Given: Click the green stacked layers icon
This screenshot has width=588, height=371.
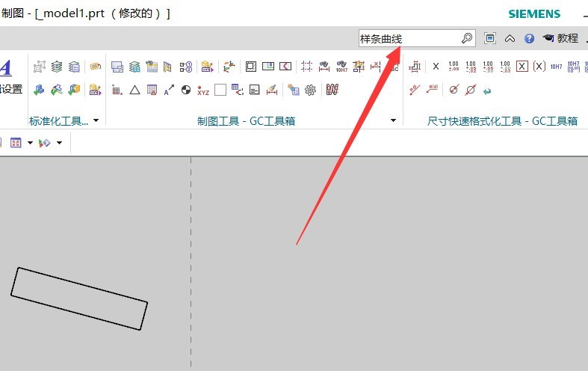Looking at the screenshot, I should pyautogui.click(x=57, y=67).
